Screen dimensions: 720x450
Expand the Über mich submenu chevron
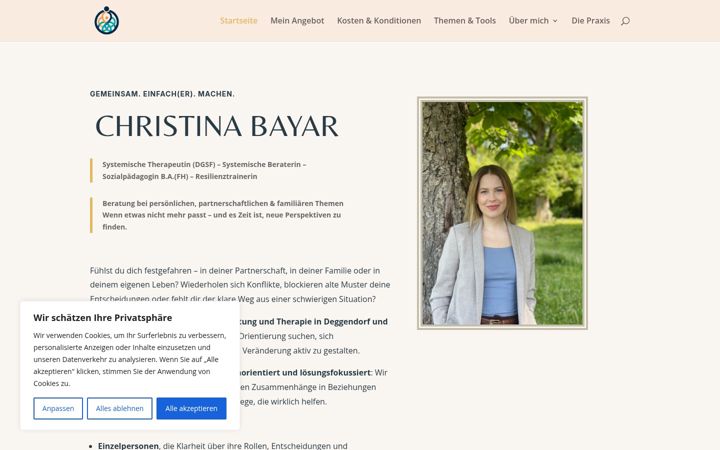click(555, 21)
